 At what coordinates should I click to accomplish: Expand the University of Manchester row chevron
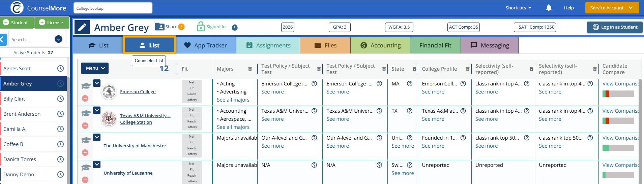(97, 137)
